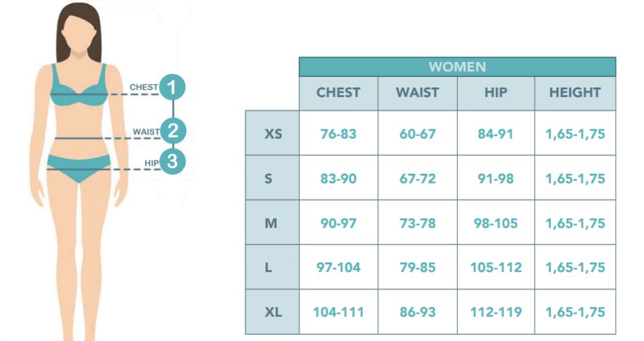This screenshot has height=341, width=644.
Task: Click the number 2 waist circle marker
Action: click(x=173, y=131)
